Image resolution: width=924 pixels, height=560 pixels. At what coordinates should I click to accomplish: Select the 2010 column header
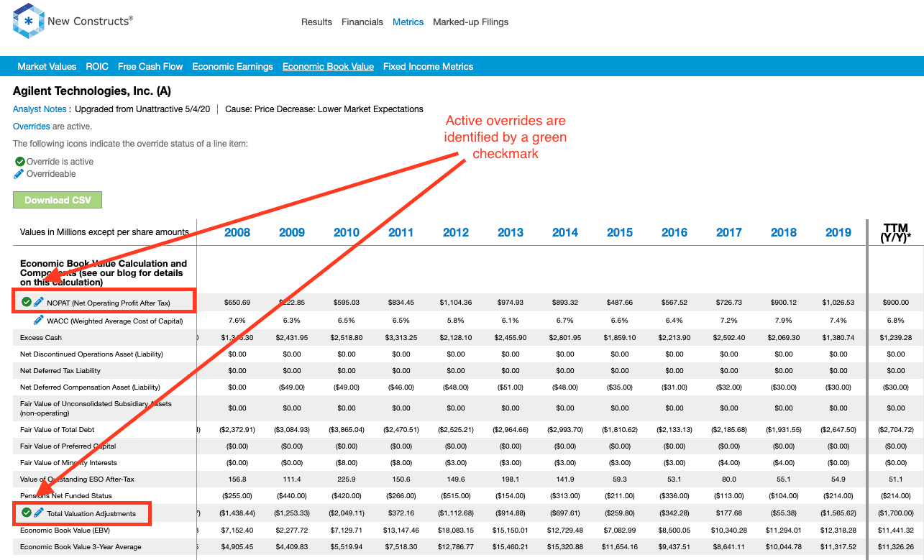click(x=347, y=232)
